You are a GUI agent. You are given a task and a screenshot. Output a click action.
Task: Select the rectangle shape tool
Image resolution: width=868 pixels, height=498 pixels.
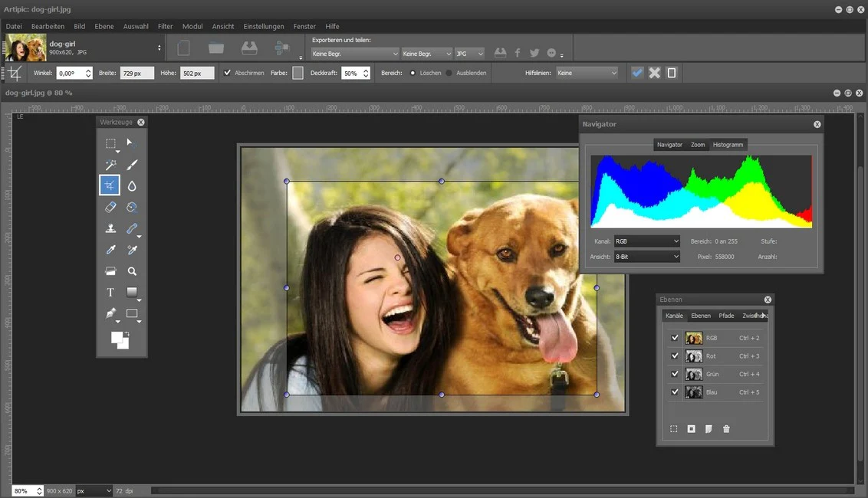132,314
